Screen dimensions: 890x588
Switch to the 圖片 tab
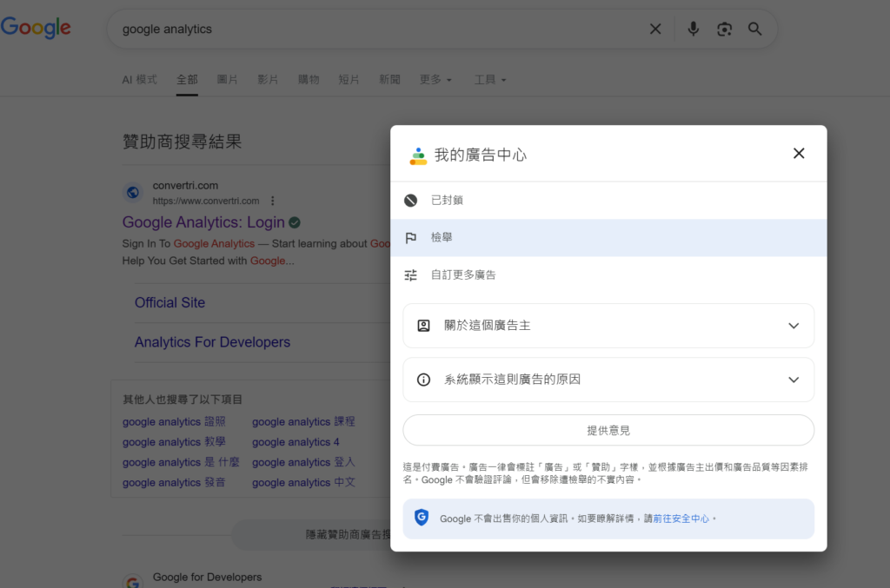227,80
